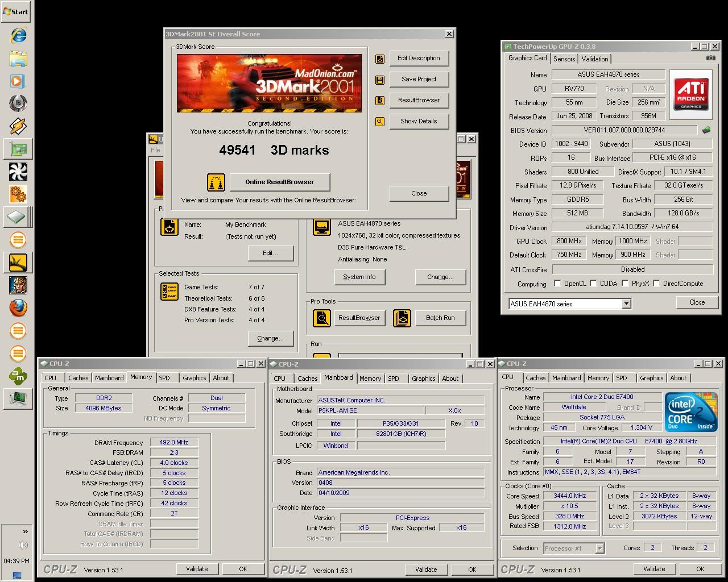Viewport: 728px width, 582px height.
Task: Click Close in the 3DMark score dialog
Action: coord(419,193)
